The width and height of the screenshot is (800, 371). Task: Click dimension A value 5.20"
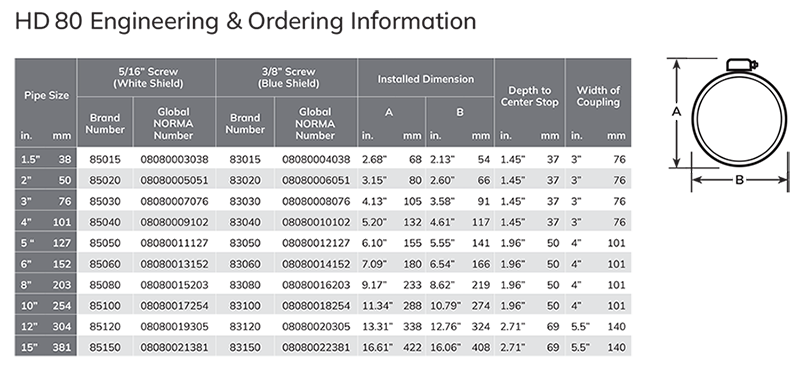coord(374,222)
